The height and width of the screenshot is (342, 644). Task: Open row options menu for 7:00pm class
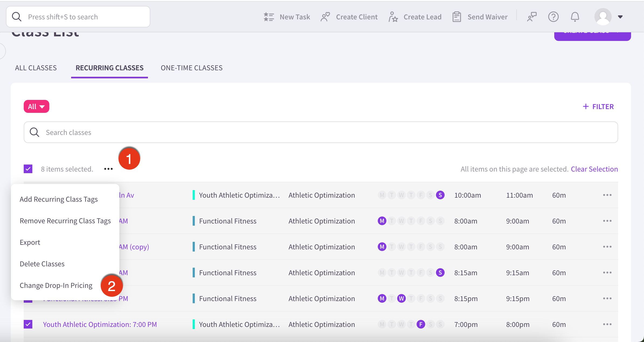tap(607, 324)
